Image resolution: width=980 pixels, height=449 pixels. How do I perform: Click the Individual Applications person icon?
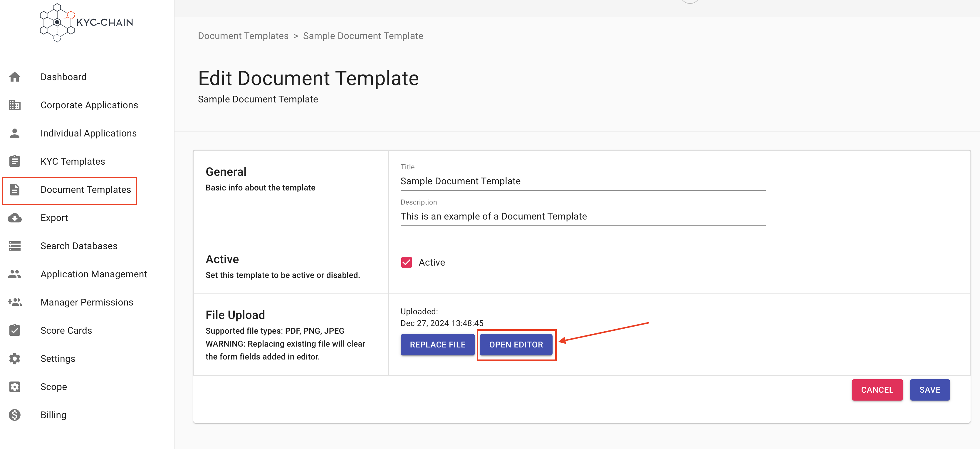pos(15,133)
